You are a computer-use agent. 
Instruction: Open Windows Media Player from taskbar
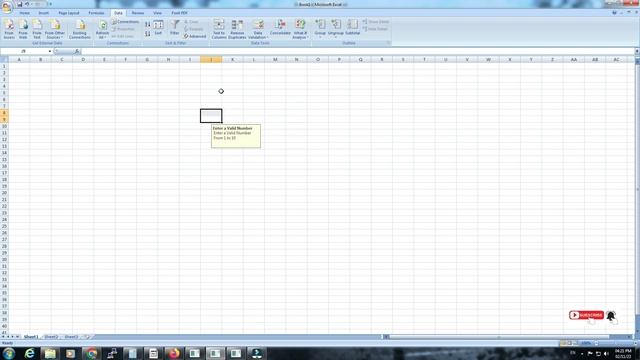tap(71, 353)
